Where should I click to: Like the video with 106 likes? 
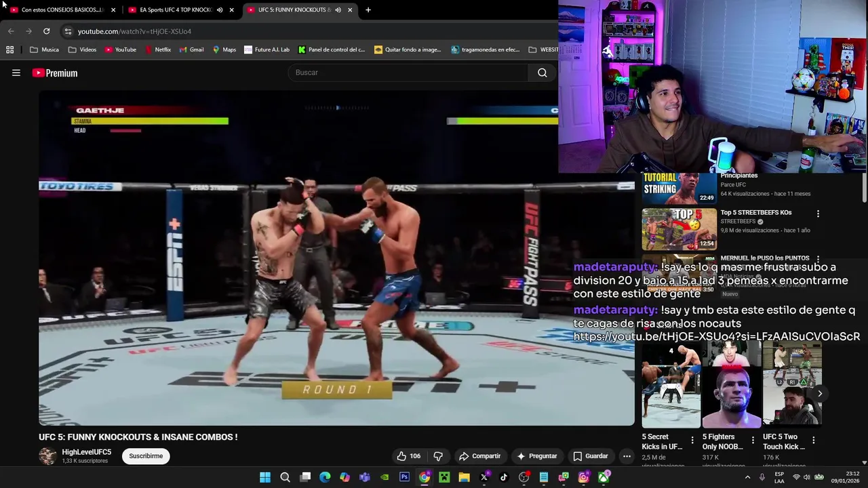[x=409, y=456]
